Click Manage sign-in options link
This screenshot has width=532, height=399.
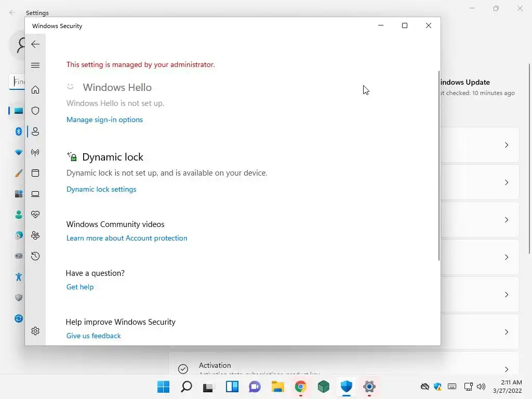pyautogui.click(x=104, y=120)
